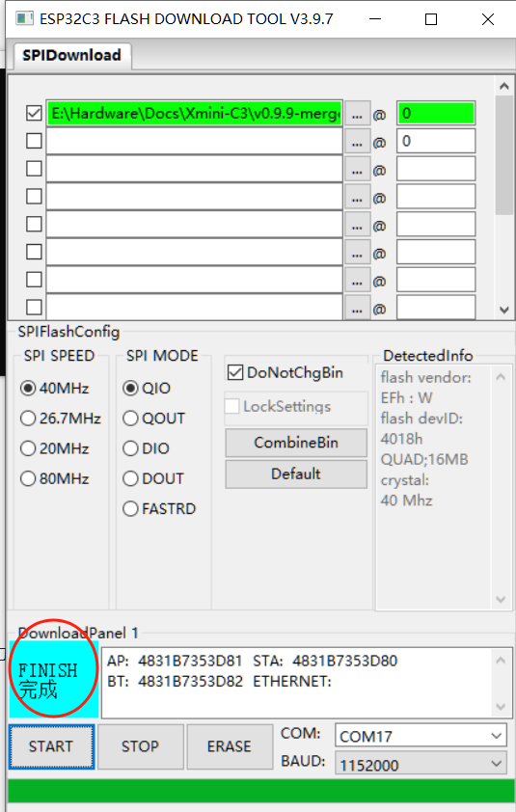Toggle the DoNotChgBin checkbox
This screenshot has width=516, height=812.
[235, 372]
